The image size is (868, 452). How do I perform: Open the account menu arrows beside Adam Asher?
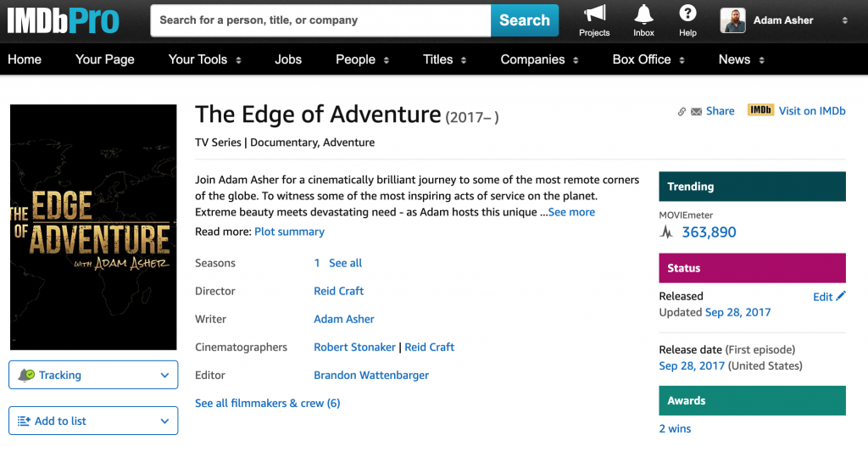coord(845,20)
